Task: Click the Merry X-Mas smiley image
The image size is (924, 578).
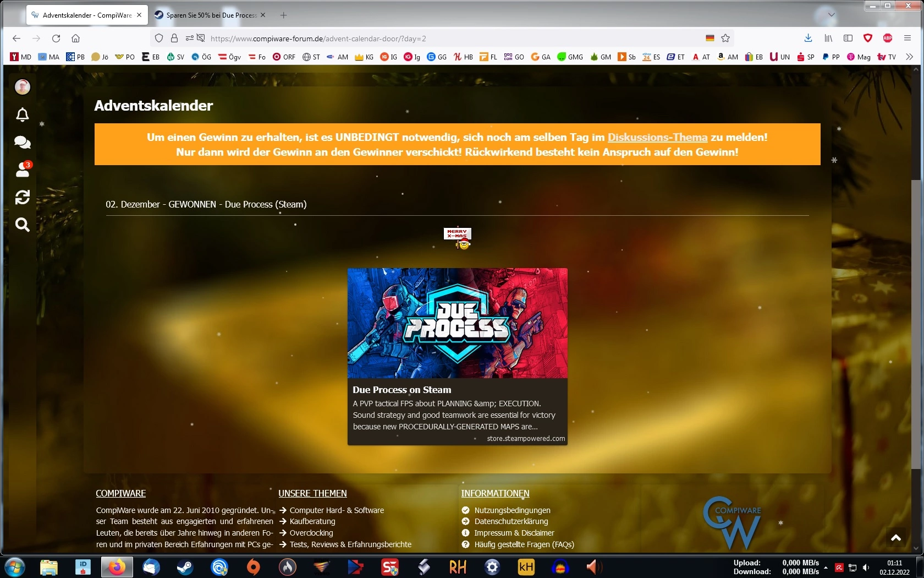Action: coord(458,238)
